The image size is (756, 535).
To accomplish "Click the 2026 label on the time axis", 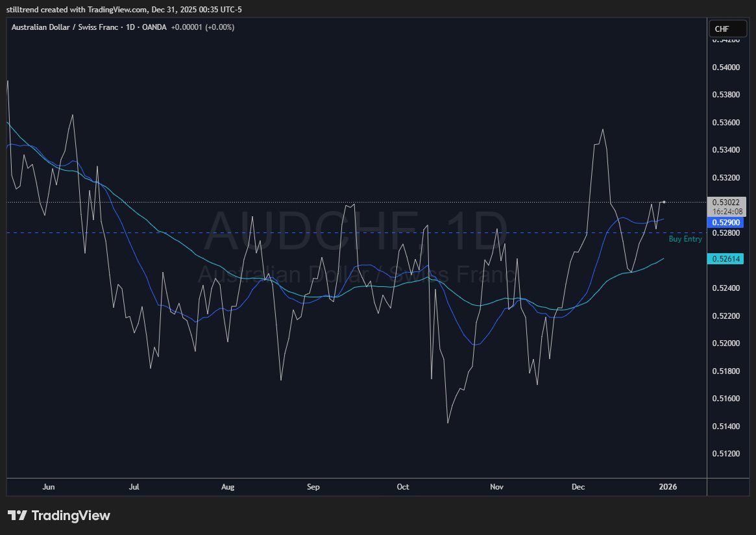I will [667, 486].
